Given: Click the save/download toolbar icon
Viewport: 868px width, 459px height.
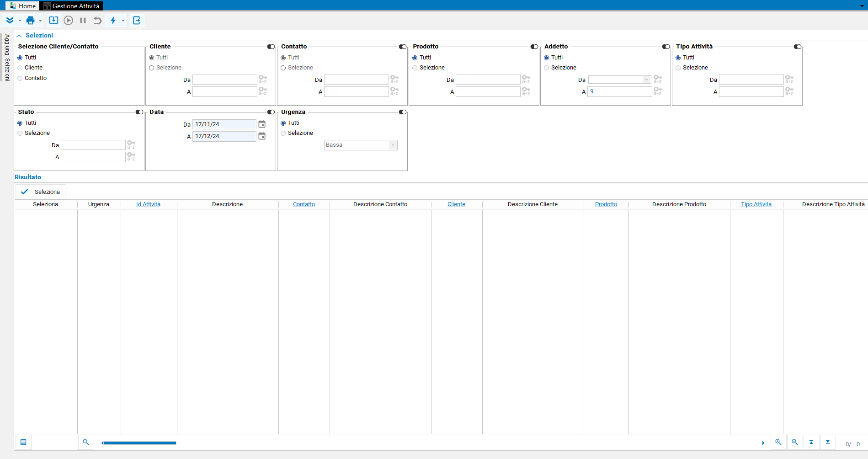Looking at the screenshot, I should pos(53,20).
